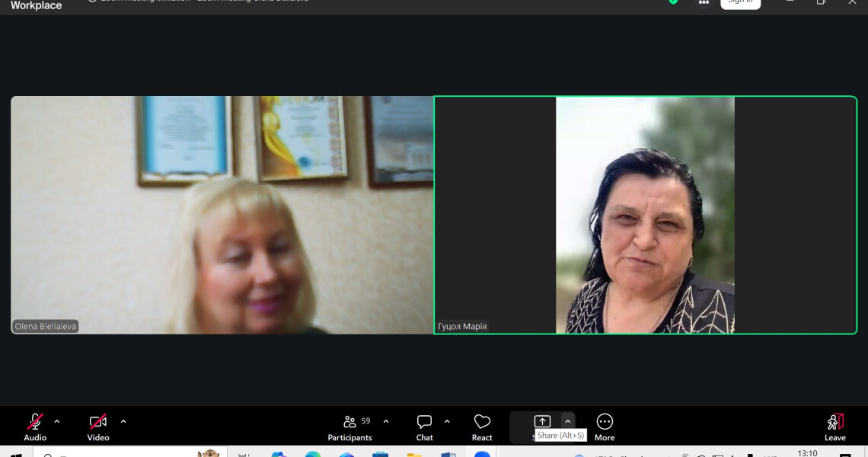The height and width of the screenshot is (457, 868).
Task: Leave the meeting
Action: [x=834, y=427]
